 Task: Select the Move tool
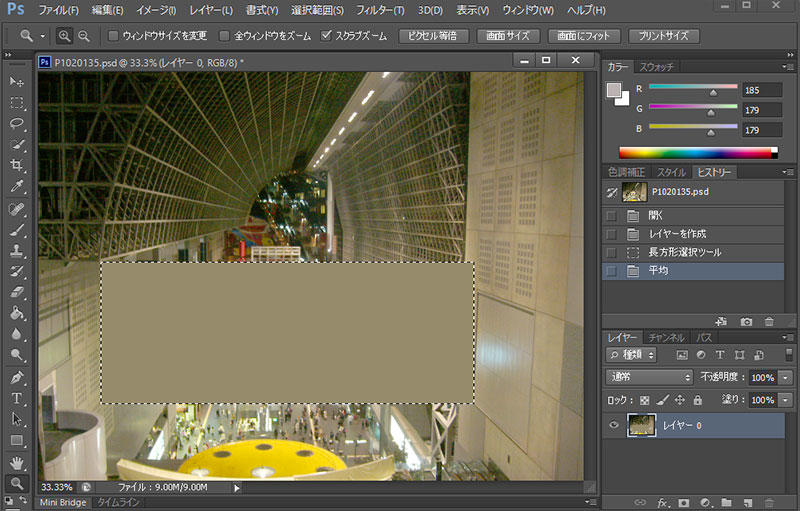click(17, 82)
